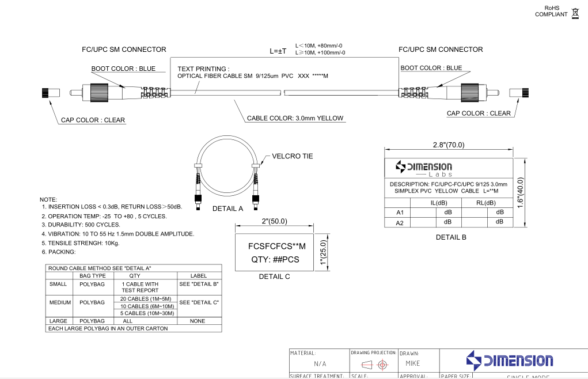Click the left clear cap illustration
The height and width of the screenshot is (379, 588).
pos(51,92)
